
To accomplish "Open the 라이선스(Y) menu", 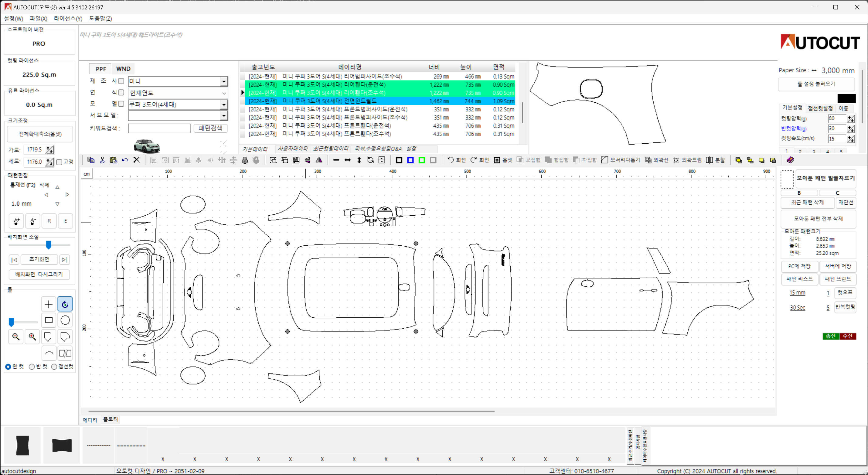I will 68,19.
